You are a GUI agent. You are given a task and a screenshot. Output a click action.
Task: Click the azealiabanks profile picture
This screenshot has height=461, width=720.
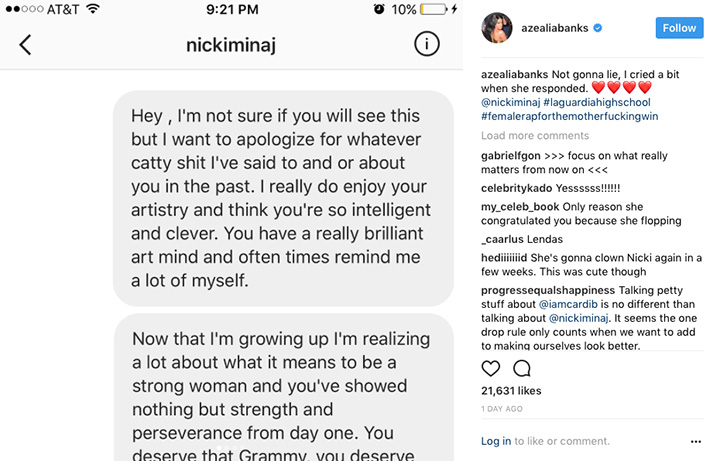pos(498,28)
